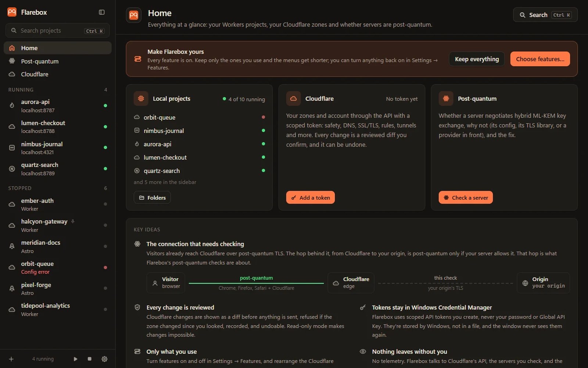This screenshot has width=588, height=368.
Task: Click 'and 5 more in the sidebar' text
Action: pos(165,182)
